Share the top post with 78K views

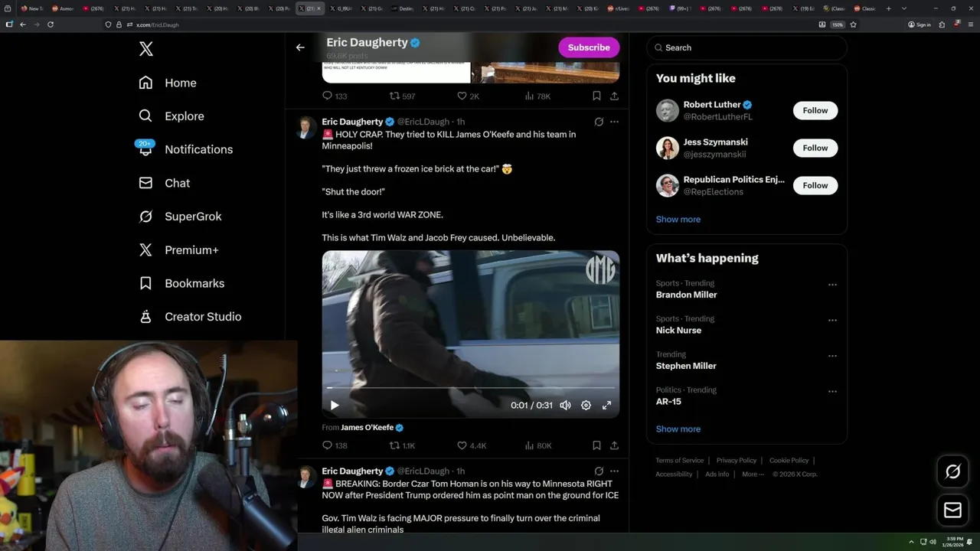[x=614, y=96]
